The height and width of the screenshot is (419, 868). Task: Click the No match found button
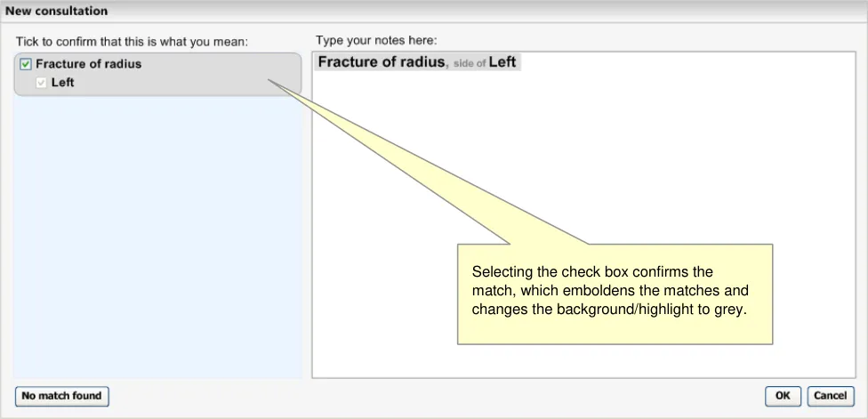coord(61,396)
